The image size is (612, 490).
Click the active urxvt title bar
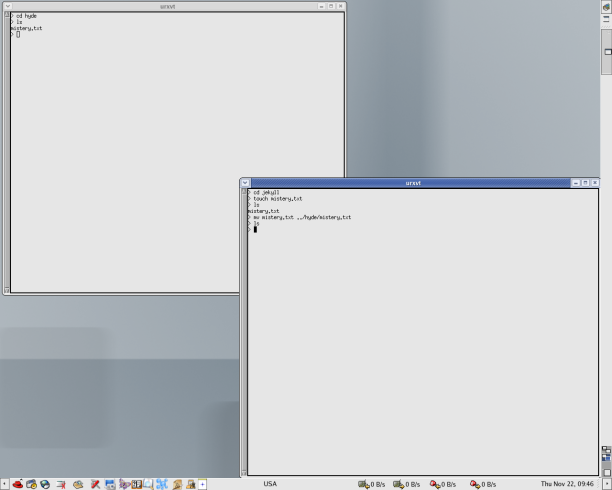pyautogui.click(x=413, y=183)
